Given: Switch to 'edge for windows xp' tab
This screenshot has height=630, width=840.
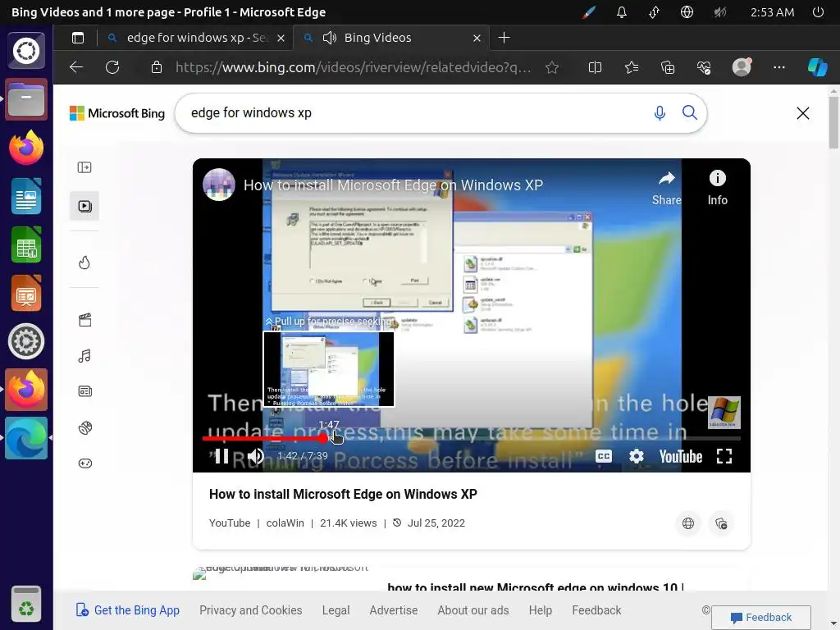Looking at the screenshot, I should pyautogui.click(x=196, y=38).
